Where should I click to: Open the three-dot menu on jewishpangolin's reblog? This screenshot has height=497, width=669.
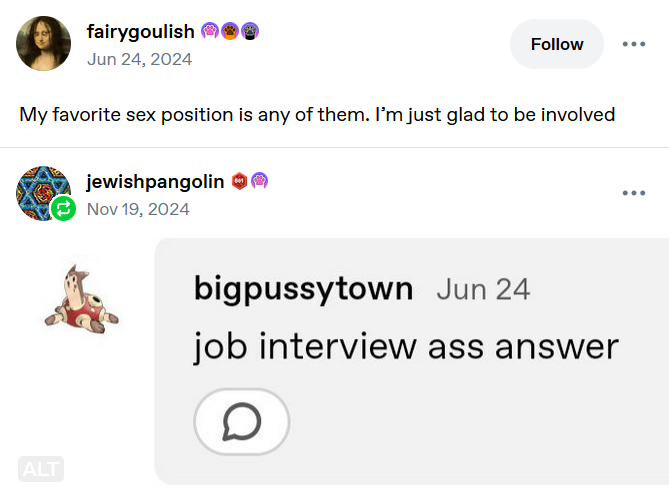[x=634, y=193]
